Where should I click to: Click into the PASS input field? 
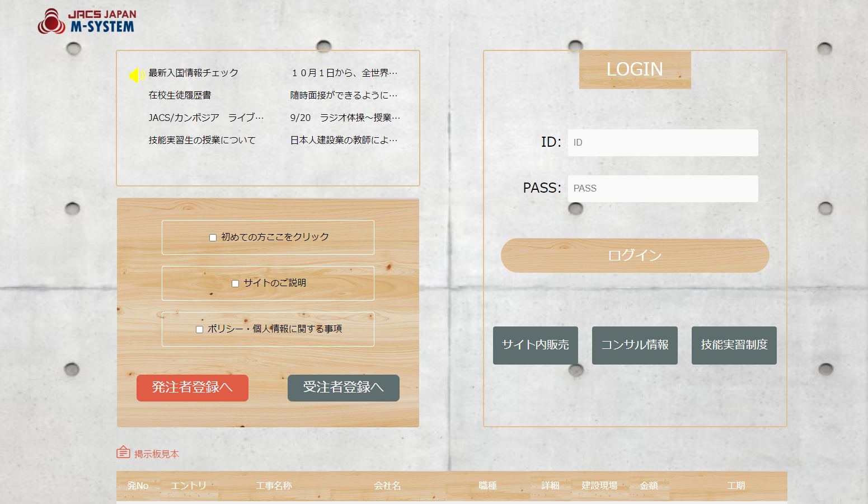tap(663, 189)
